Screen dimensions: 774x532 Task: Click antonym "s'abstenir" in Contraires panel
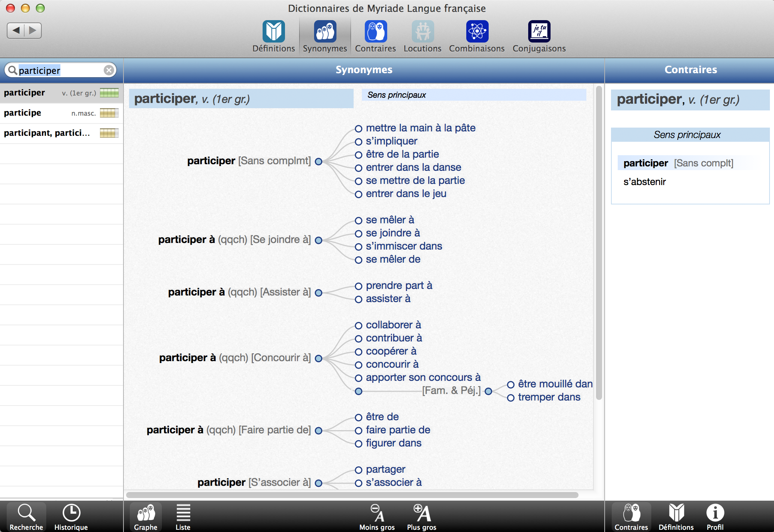(x=645, y=182)
